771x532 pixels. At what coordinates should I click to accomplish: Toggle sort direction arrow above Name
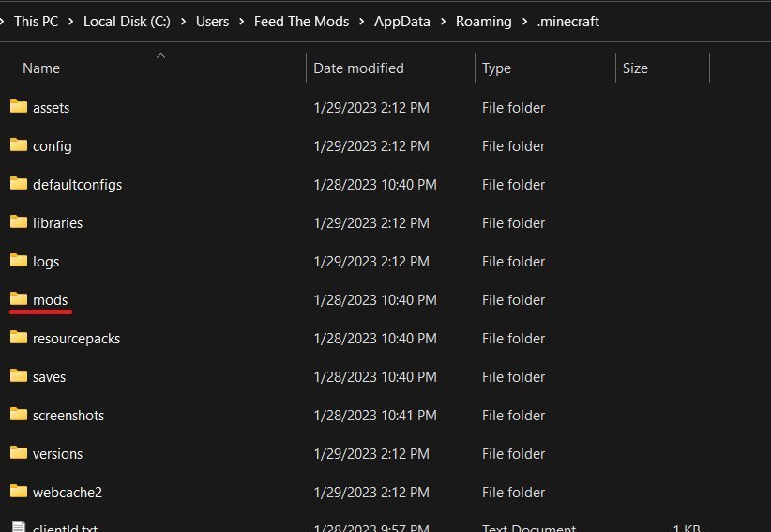pyautogui.click(x=160, y=56)
